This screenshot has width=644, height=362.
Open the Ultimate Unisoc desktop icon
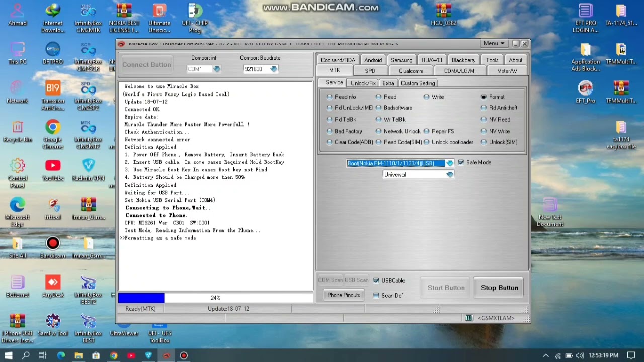pos(159,18)
